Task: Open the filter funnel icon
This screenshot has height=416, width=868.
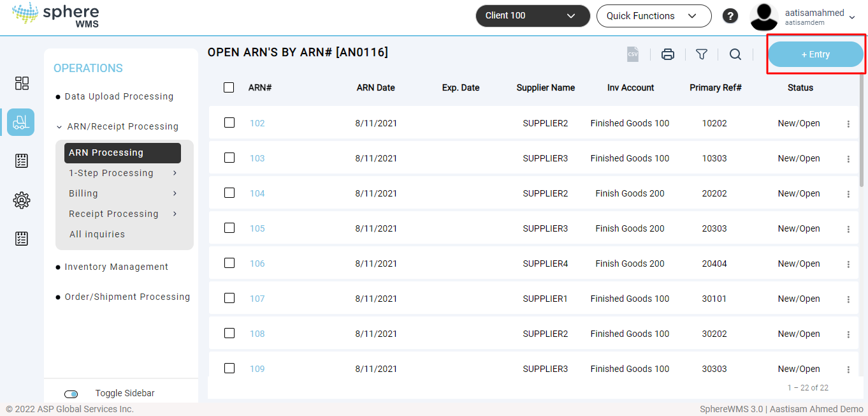Action: pos(702,54)
